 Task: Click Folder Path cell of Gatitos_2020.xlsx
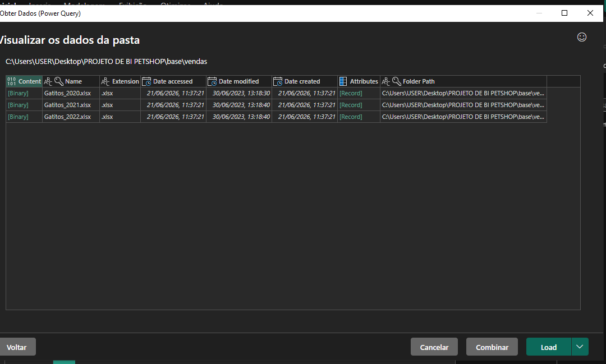coord(463,93)
